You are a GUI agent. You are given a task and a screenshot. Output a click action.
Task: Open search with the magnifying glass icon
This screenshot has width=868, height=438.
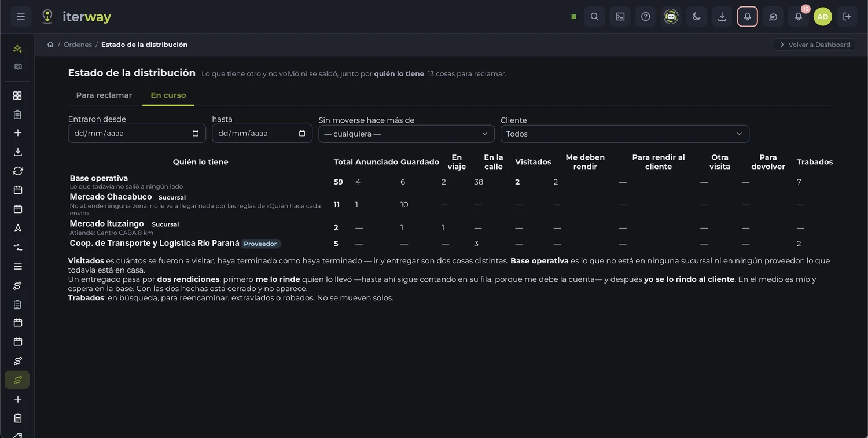[x=594, y=17]
